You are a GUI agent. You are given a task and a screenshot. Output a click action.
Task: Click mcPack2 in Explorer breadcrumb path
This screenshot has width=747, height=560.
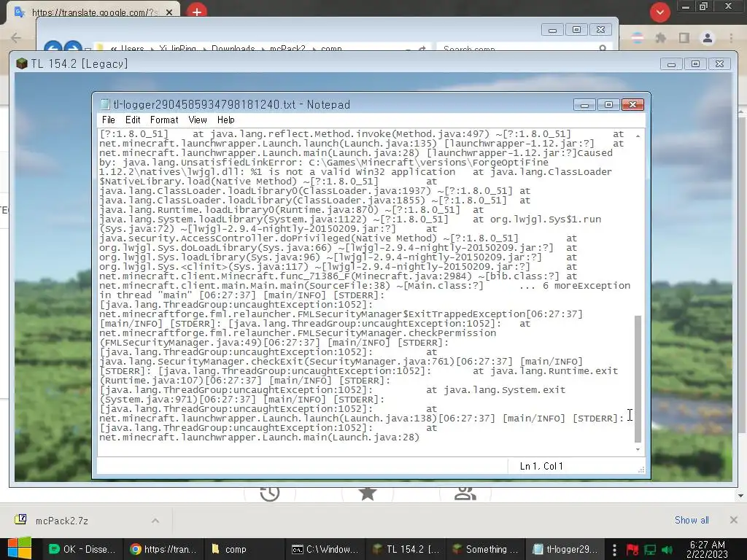point(287,49)
